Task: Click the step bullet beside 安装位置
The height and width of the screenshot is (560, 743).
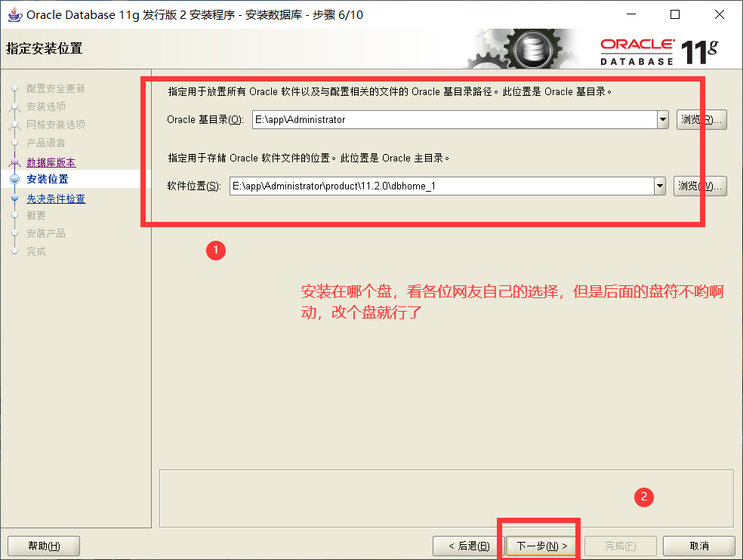Action: point(14,179)
